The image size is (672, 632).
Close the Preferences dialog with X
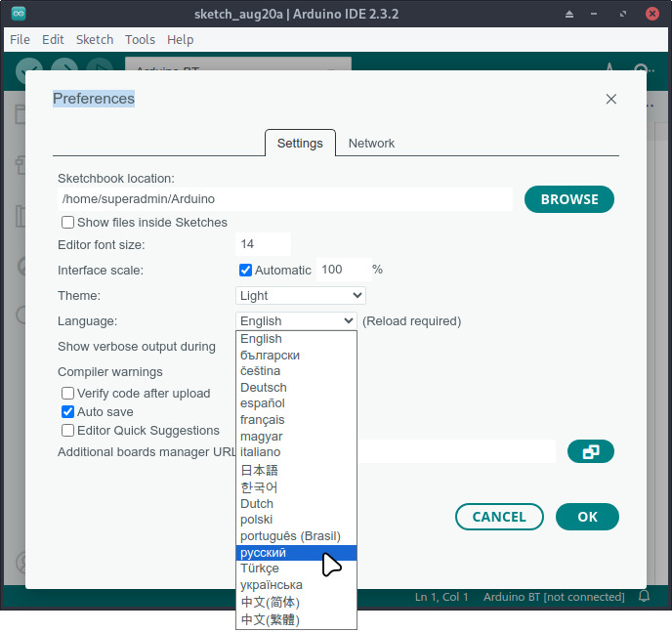pyautogui.click(x=611, y=99)
